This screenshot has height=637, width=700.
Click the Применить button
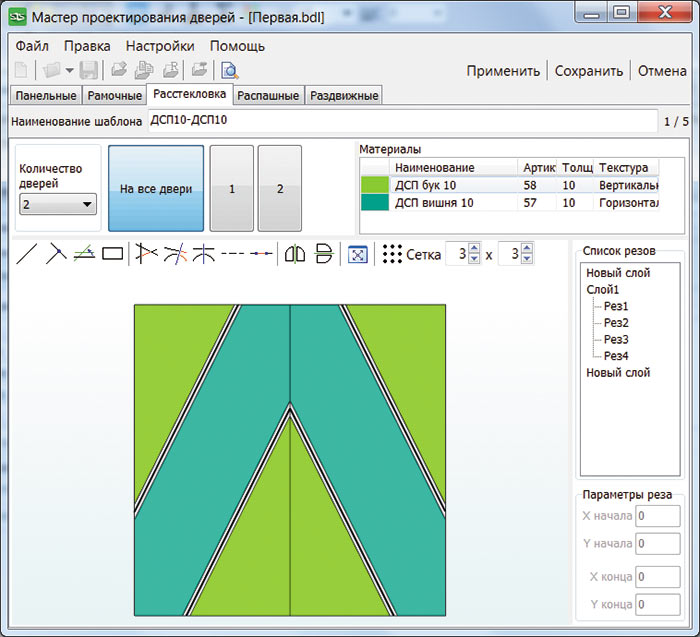coord(503,70)
